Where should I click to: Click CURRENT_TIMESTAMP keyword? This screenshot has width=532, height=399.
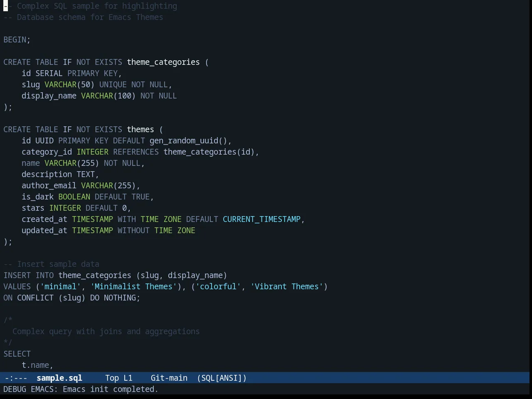[261, 219]
